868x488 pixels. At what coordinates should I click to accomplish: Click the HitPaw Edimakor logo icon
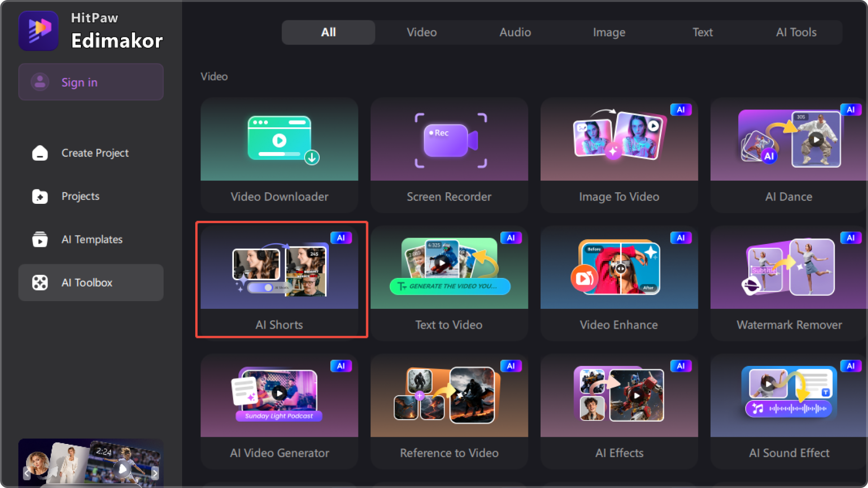pos(39,31)
